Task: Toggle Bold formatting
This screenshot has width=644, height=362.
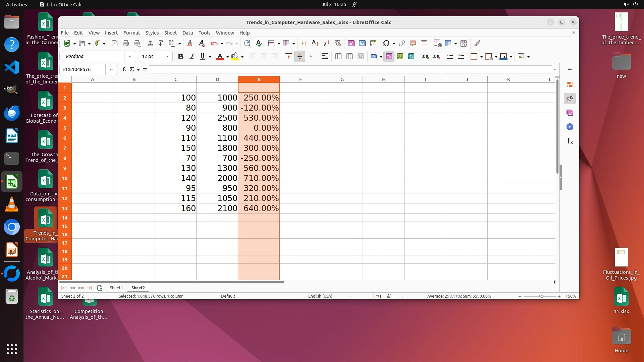Action: (x=181, y=56)
